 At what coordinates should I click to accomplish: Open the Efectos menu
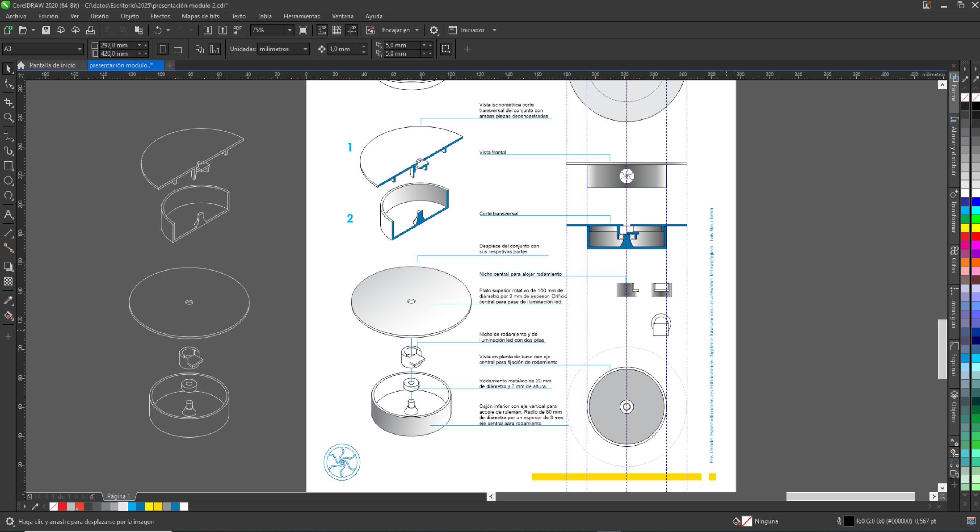click(160, 16)
